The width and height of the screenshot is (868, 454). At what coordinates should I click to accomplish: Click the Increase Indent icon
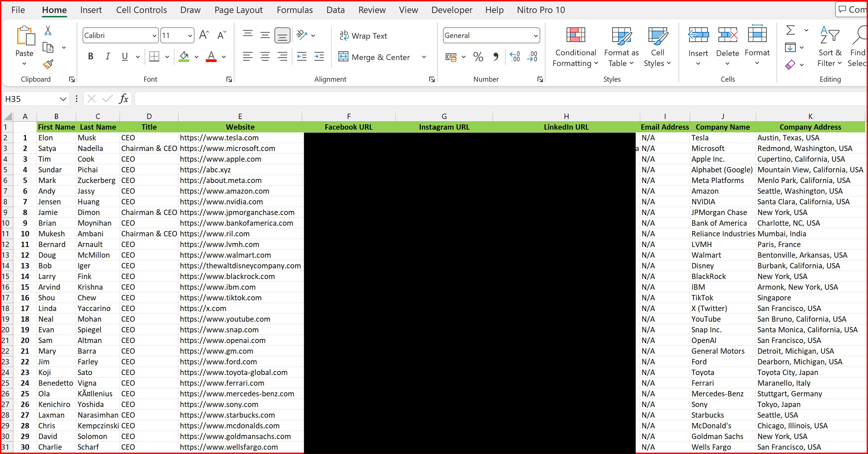click(x=319, y=57)
